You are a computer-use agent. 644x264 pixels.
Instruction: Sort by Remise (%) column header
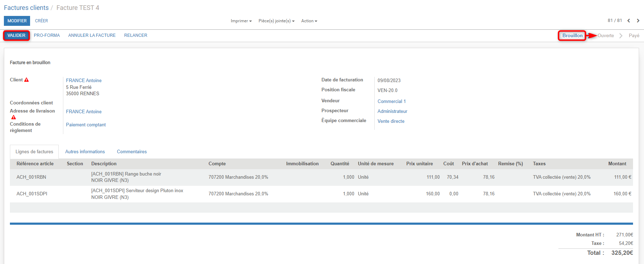click(510, 164)
